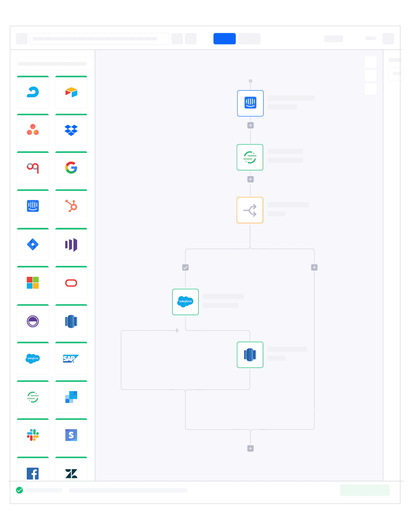Choose the Dropbox connector tile
This screenshot has height=532, width=410.
(71, 130)
